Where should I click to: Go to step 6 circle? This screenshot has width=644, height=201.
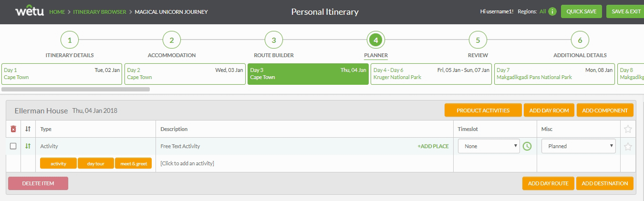click(580, 40)
